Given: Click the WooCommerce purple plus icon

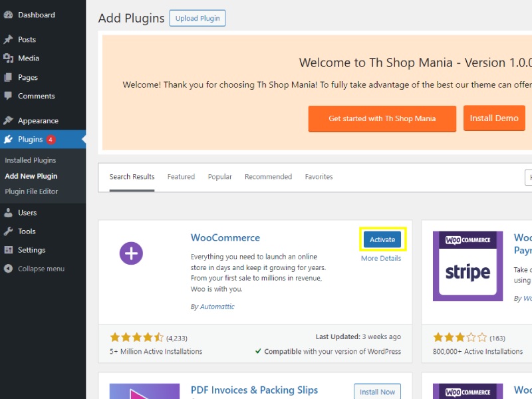Looking at the screenshot, I should click(x=131, y=253).
